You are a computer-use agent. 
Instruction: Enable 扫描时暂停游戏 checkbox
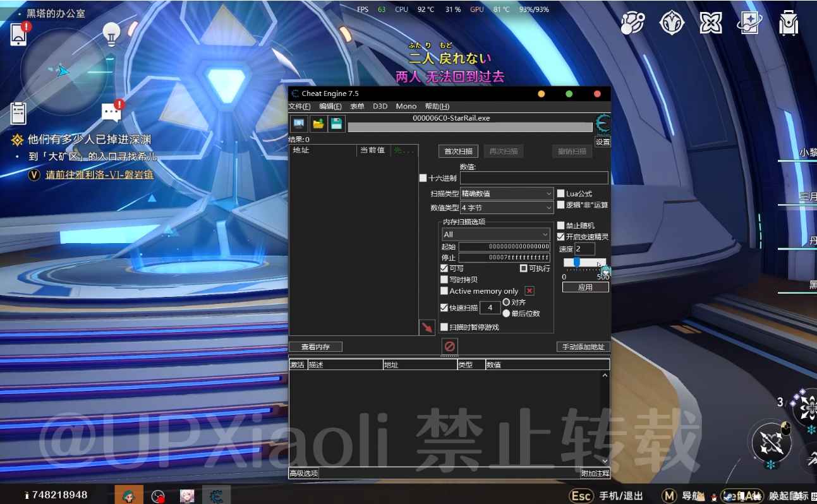[444, 327]
